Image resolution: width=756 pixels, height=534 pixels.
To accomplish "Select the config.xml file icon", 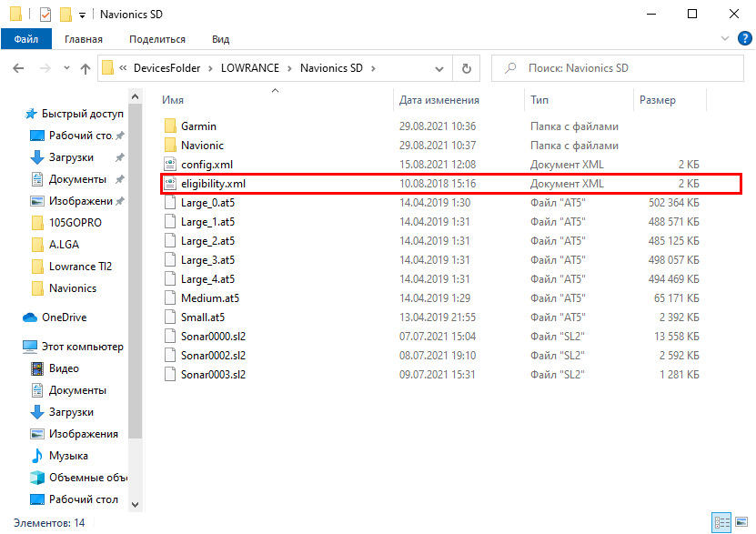I will pos(170,165).
